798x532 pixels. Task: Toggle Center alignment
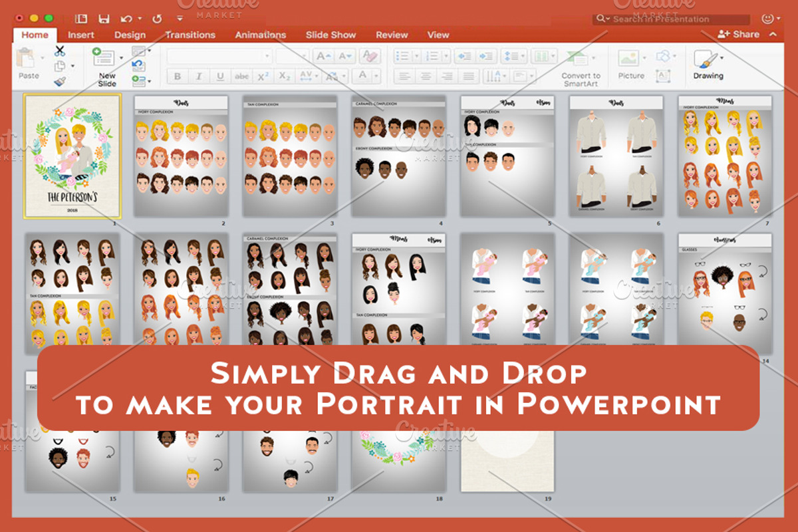(x=426, y=76)
